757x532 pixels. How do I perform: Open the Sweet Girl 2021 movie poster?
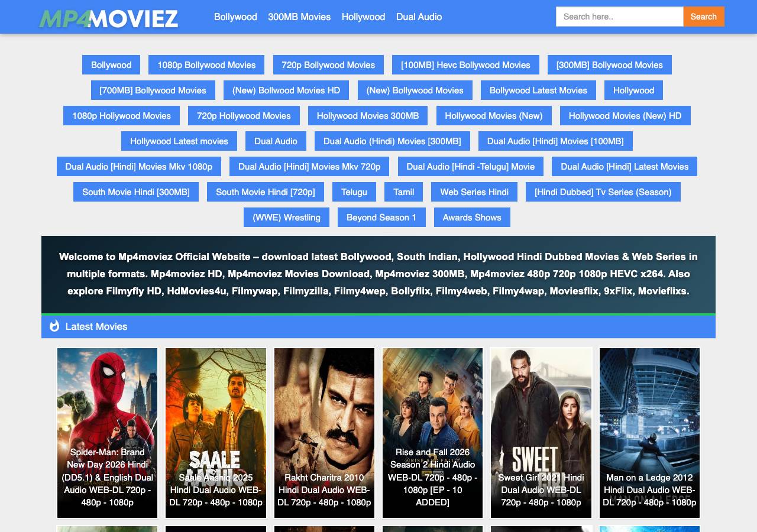coord(541,433)
